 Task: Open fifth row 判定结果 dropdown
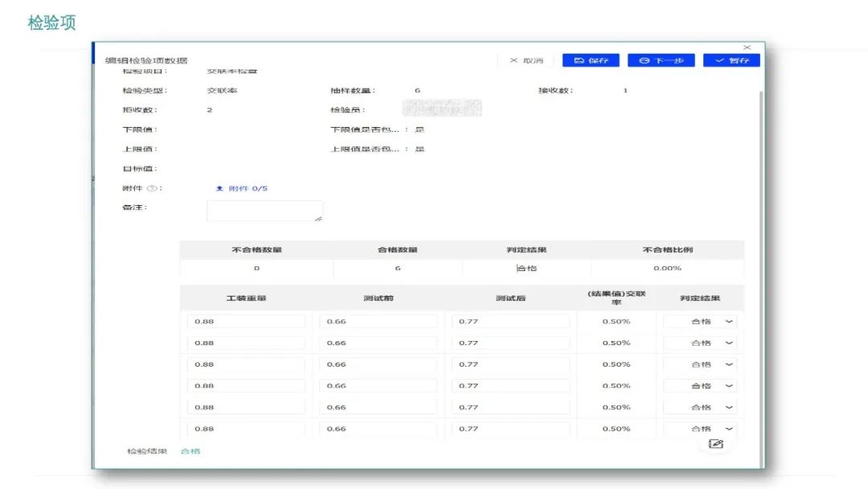(x=700, y=408)
